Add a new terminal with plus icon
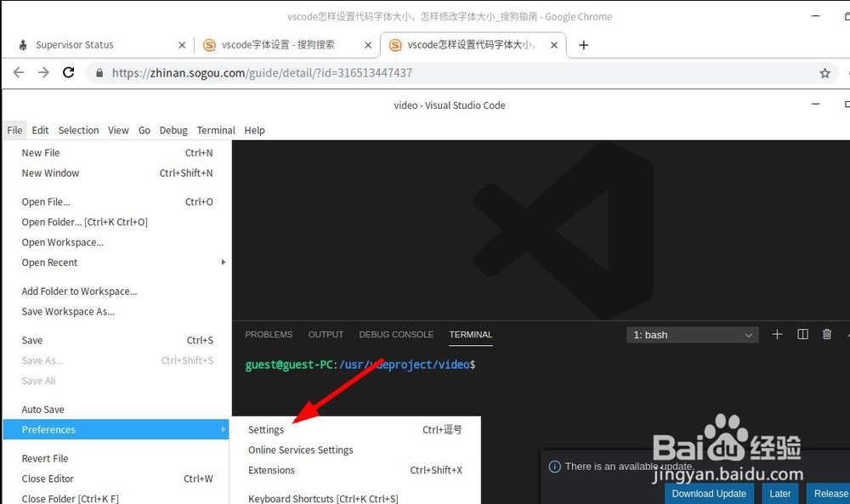The image size is (850, 504). pyautogui.click(x=777, y=334)
